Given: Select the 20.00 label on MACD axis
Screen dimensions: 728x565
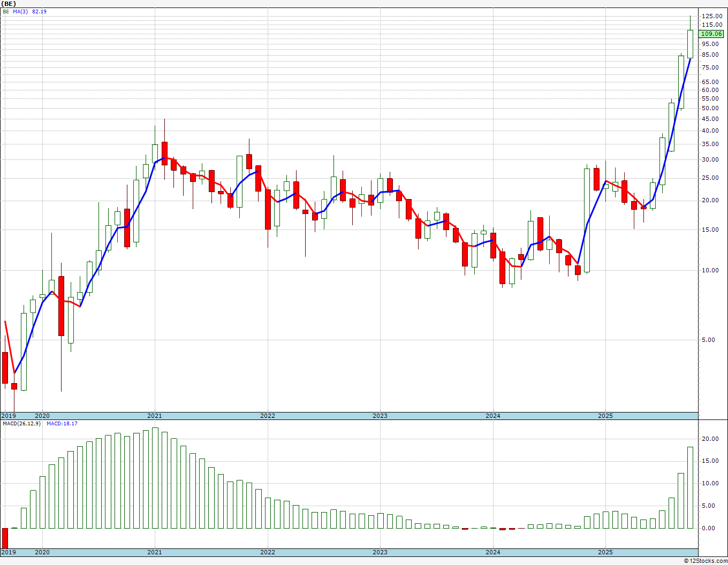Looking at the screenshot, I should [x=710, y=439].
